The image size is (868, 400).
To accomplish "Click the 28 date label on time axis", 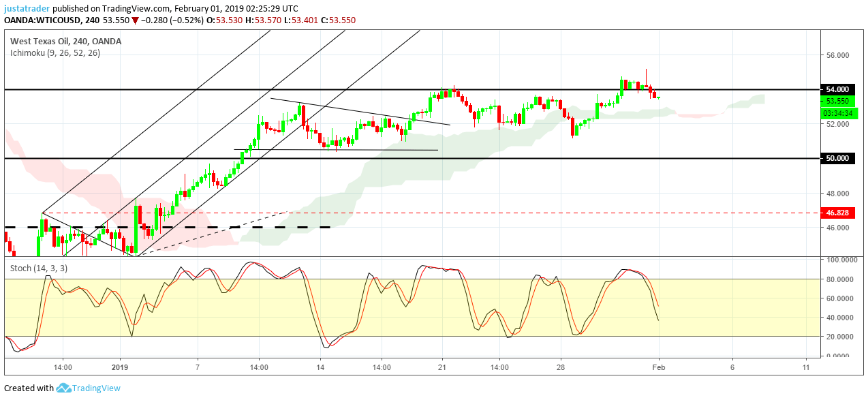I will click(560, 367).
